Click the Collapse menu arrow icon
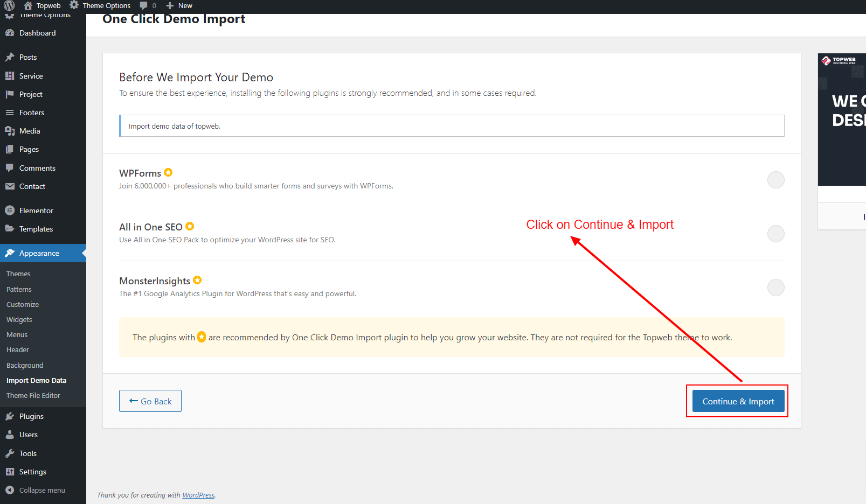The height and width of the screenshot is (504, 866). [x=10, y=490]
